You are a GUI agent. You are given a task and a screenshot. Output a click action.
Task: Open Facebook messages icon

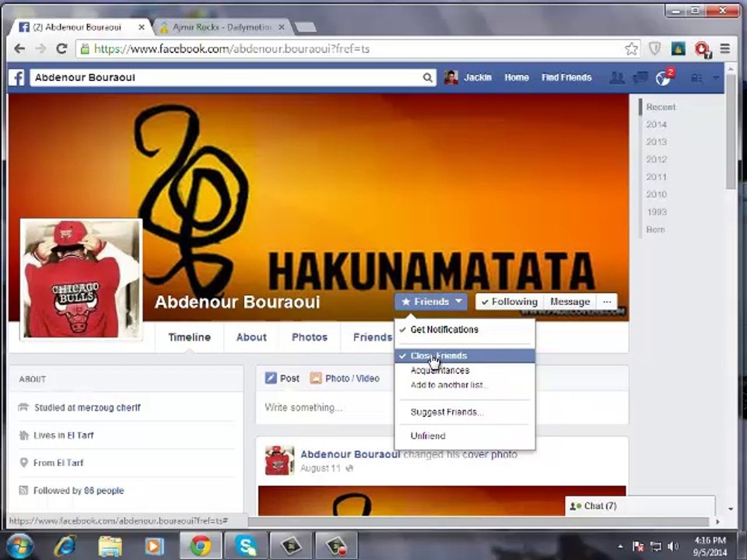pos(640,78)
